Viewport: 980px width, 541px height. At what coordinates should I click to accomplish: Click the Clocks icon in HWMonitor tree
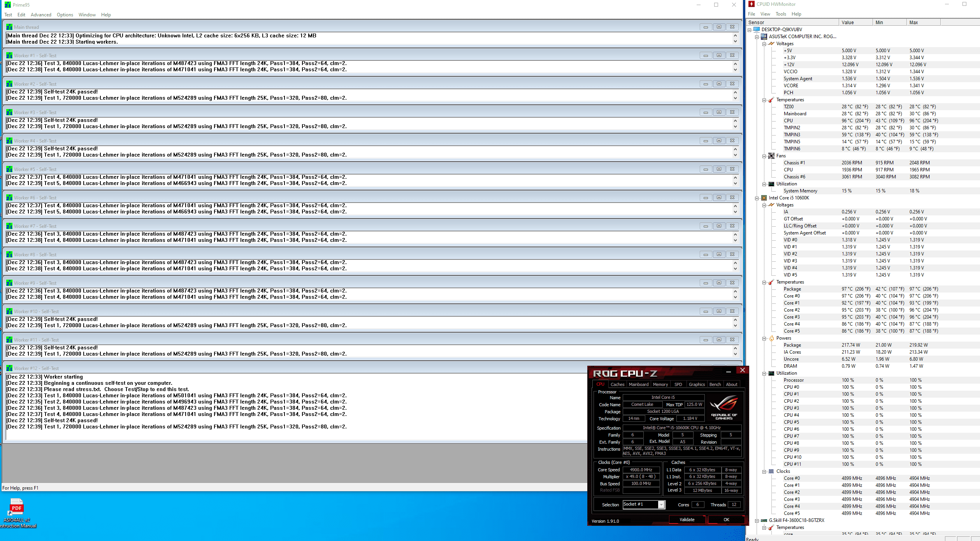coord(771,471)
